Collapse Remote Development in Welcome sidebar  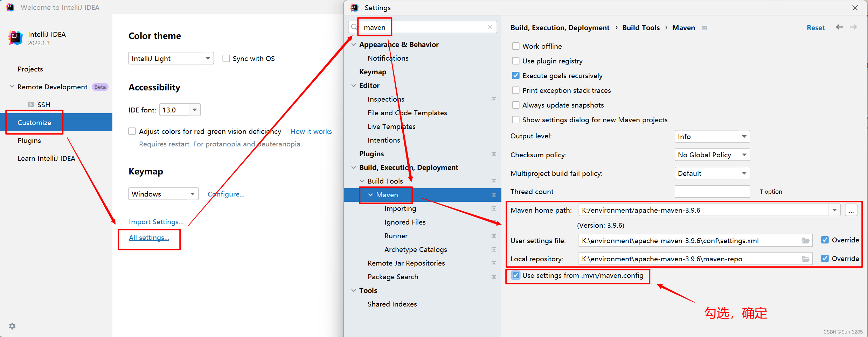12,87
